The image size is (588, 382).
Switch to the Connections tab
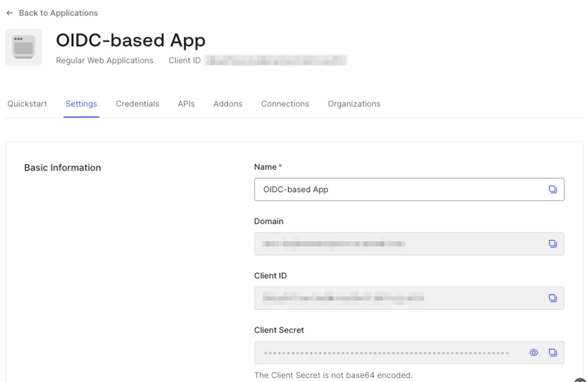click(x=285, y=104)
